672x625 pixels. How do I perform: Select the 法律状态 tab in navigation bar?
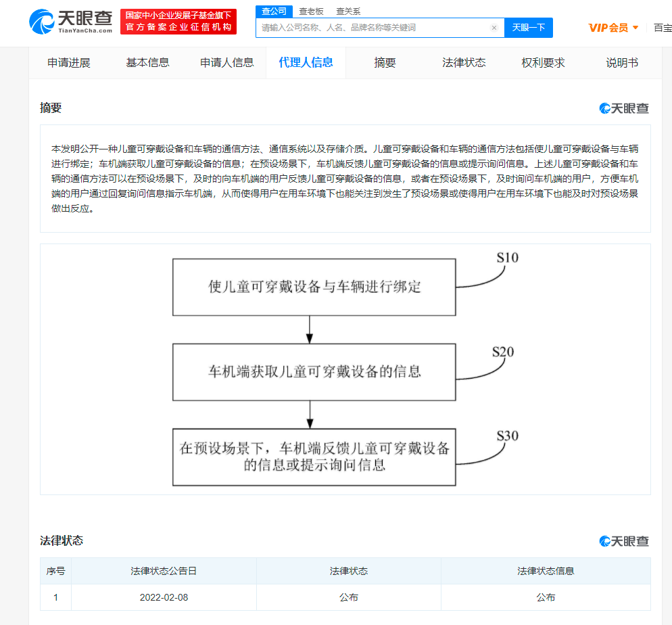tap(463, 62)
